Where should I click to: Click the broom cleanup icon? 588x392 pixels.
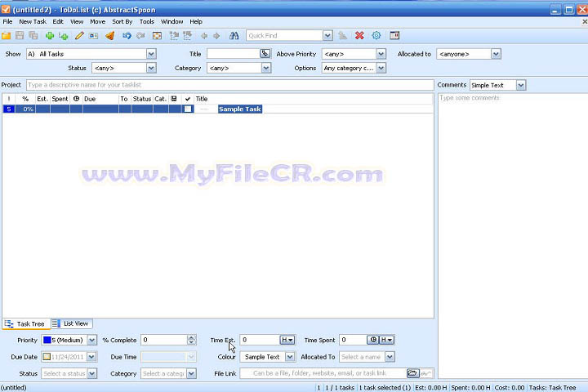pos(110,36)
